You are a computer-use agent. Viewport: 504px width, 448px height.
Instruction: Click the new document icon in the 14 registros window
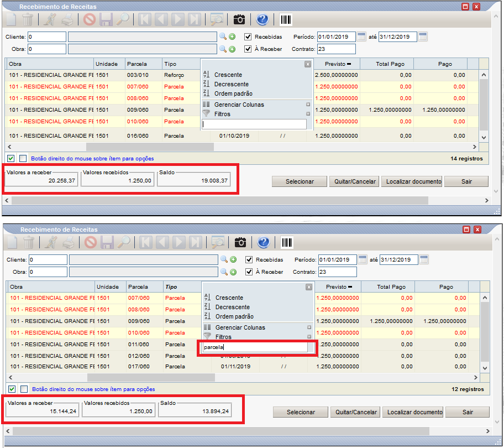[x=12, y=19]
